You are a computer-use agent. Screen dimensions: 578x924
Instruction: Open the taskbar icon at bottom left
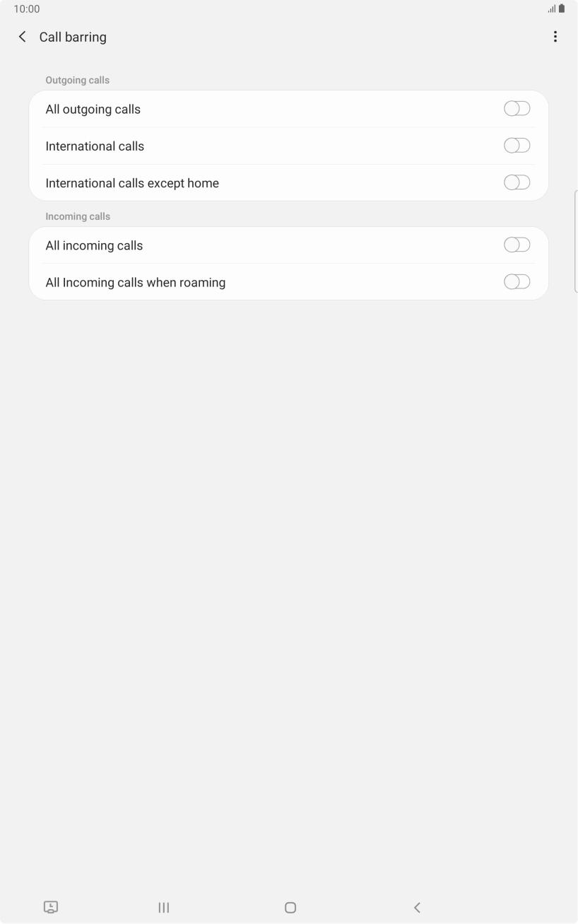pos(51,907)
